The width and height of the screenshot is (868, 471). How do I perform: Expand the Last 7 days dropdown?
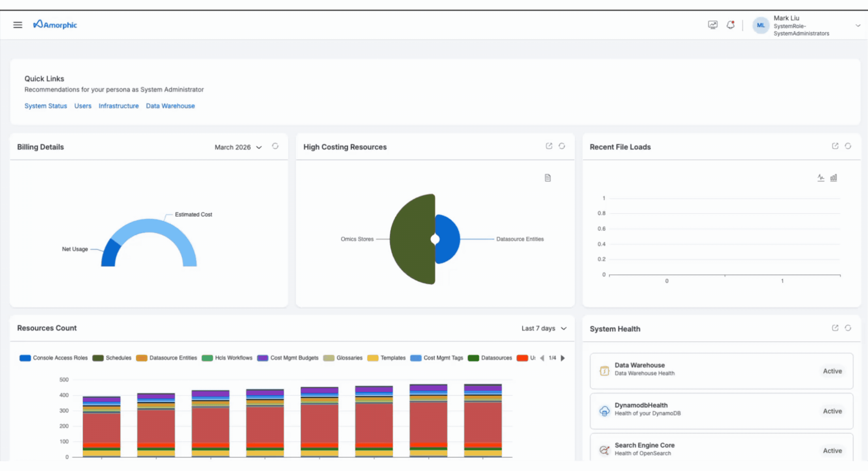543,328
